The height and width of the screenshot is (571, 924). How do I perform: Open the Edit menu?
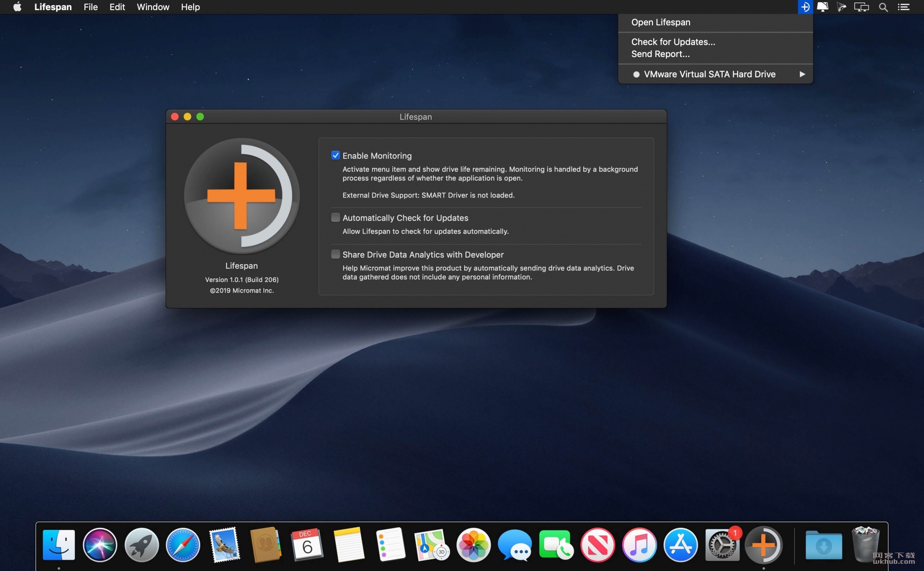click(117, 7)
